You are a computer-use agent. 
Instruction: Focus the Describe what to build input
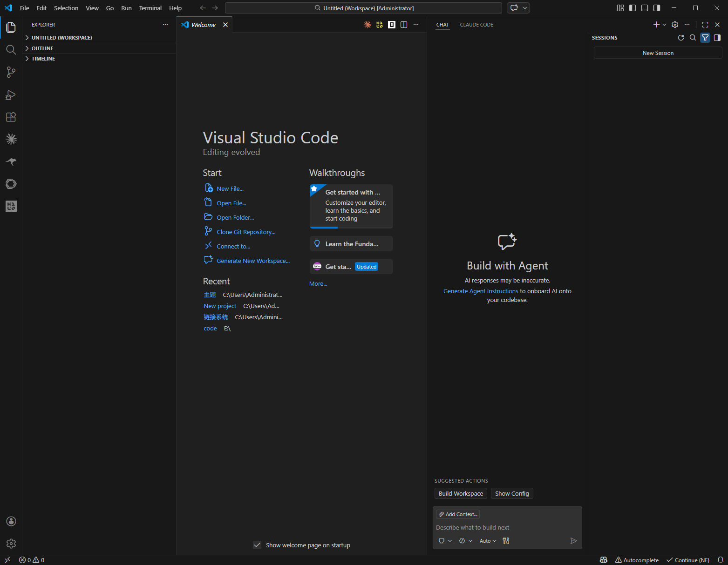[507, 527]
